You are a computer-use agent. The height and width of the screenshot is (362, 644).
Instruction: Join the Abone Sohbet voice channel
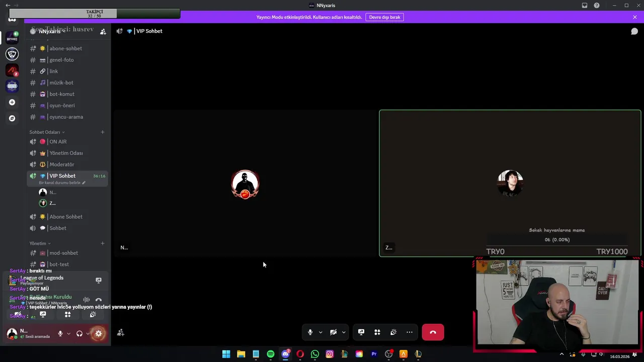pyautogui.click(x=67, y=217)
